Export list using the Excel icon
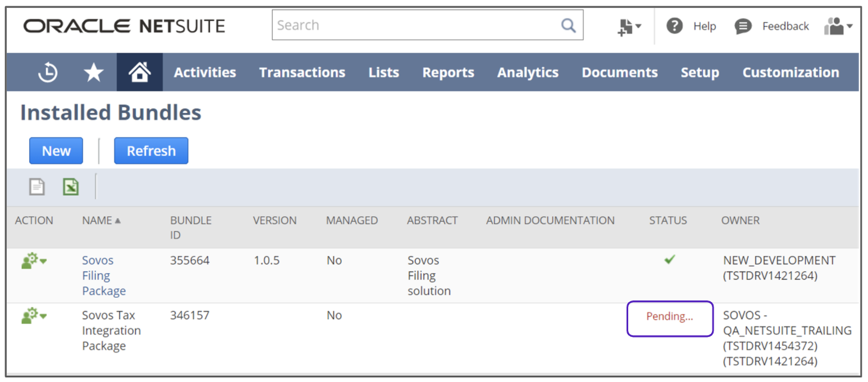This screenshot has width=868, height=382. click(x=71, y=186)
